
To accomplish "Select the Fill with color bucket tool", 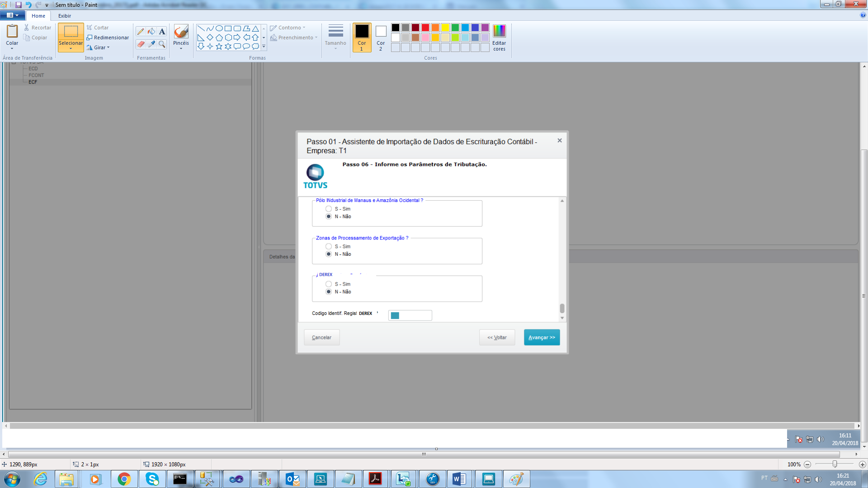I will click(x=151, y=31).
